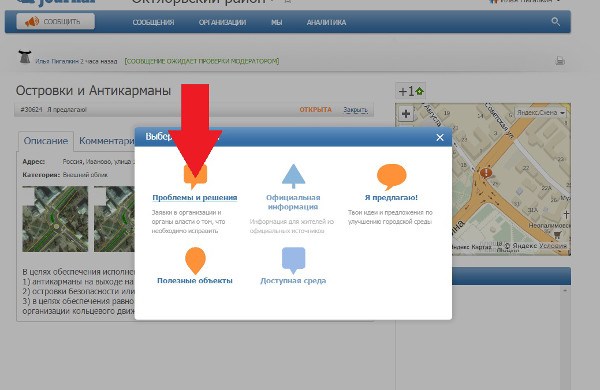Open the Аналитика menu item
Image resolution: width=600 pixels, height=390 pixels.
(326, 23)
